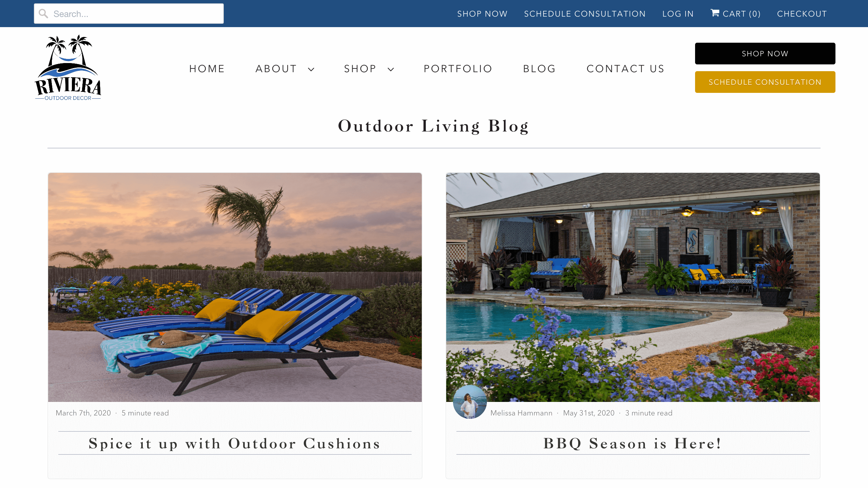This screenshot has height=488, width=868.
Task: Click the SCHEDULE CONSULTATION gold button
Action: tap(765, 82)
